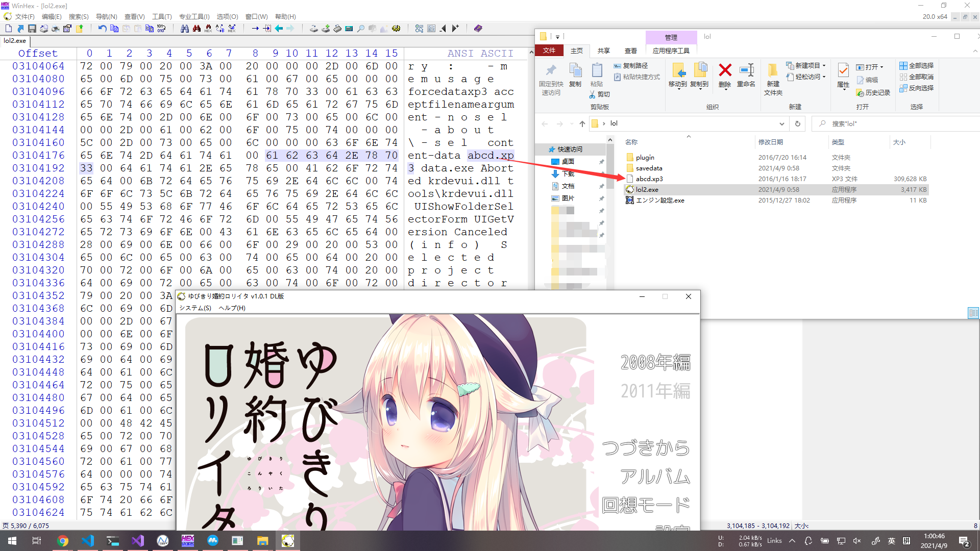Image resolution: width=980 pixels, height=551 pixels.
Task: Select the lol2.exe tab in WinHex
Action: [x=15, y=41]
